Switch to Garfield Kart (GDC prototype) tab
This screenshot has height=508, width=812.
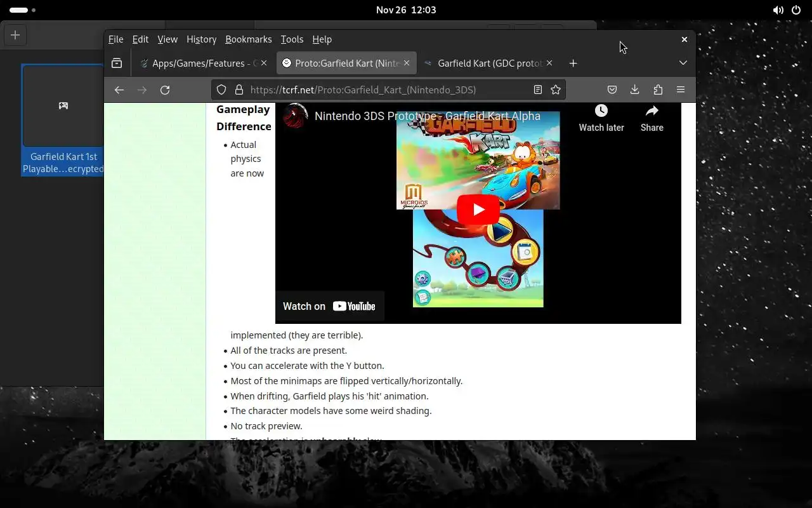(x=489, y=63)
